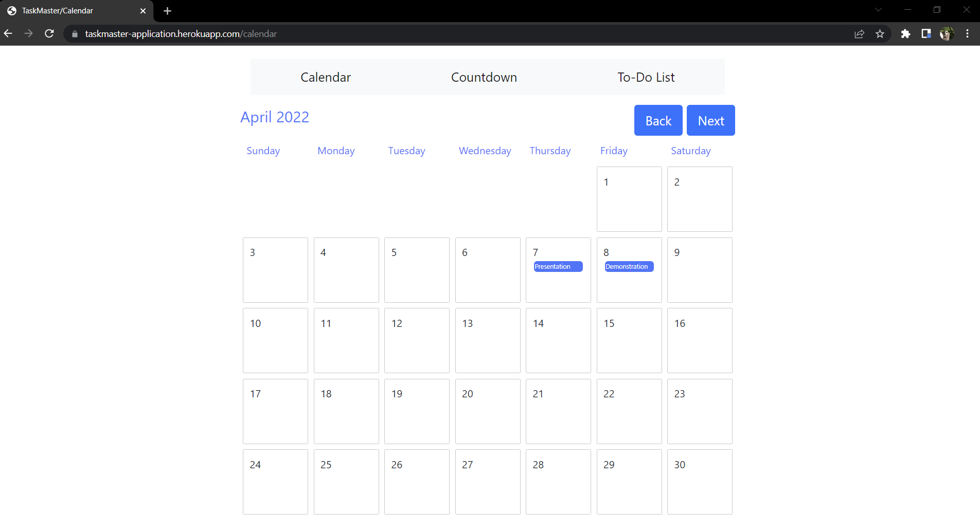Pick day 21 on the calendar
Viewport: 980px width, 532px height.
558,411
